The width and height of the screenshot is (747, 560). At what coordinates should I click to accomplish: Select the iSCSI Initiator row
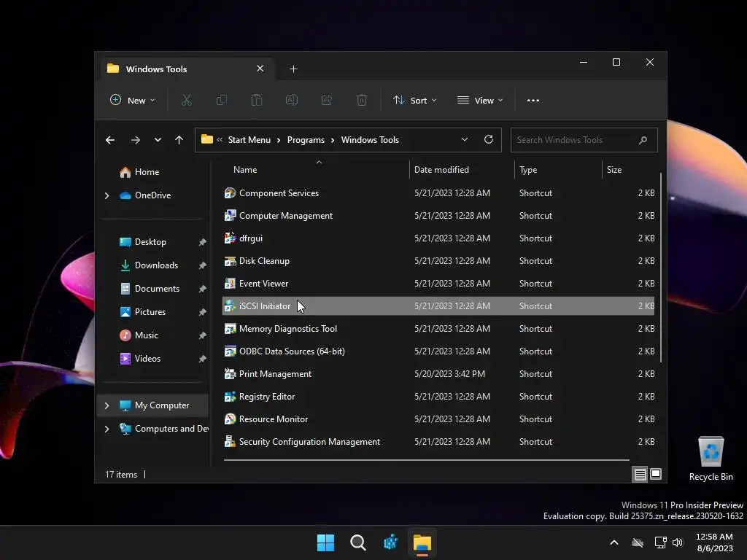pos(438,306)
